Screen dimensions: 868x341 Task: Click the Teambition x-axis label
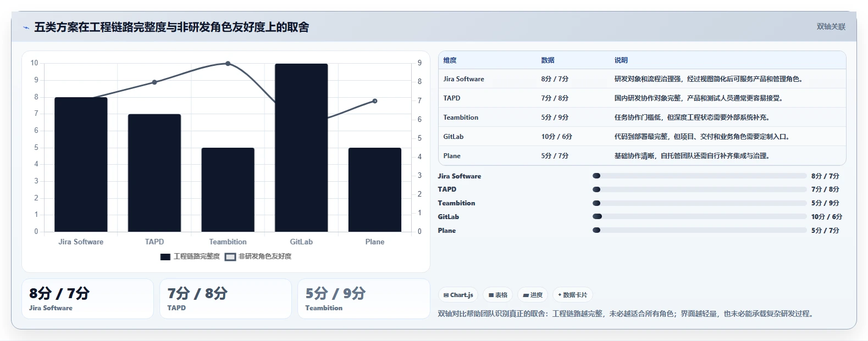click(x=228, y=242)
